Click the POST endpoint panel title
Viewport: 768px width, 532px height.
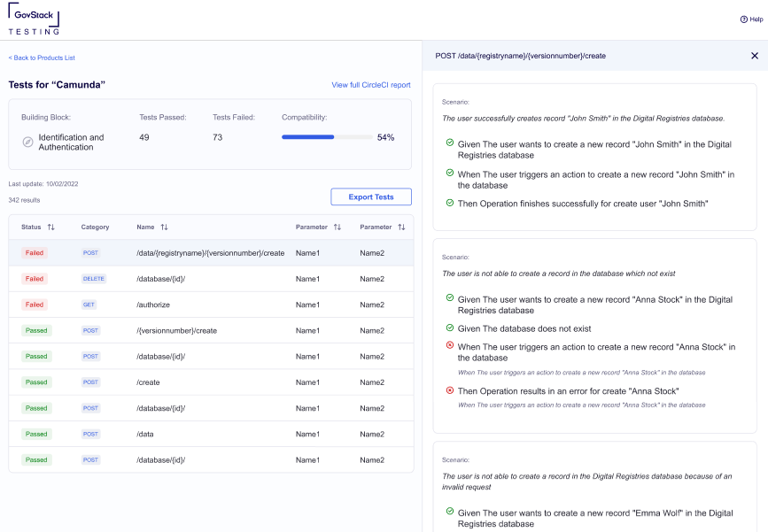(x=520, y=56)
